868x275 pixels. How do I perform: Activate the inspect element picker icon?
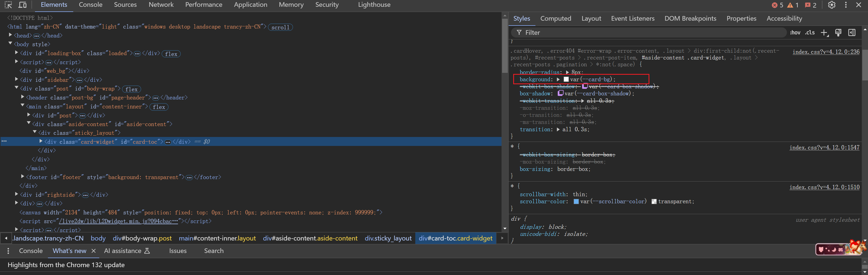tap(8, 5)
